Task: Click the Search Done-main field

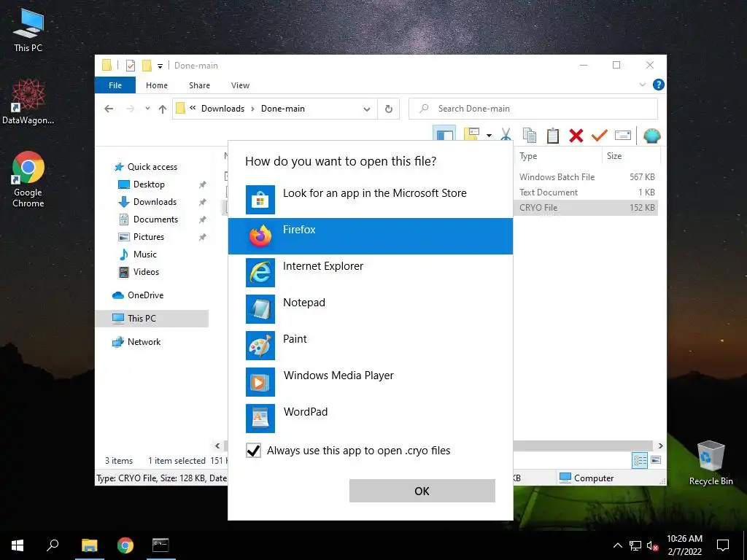Action: click(533, 109)
